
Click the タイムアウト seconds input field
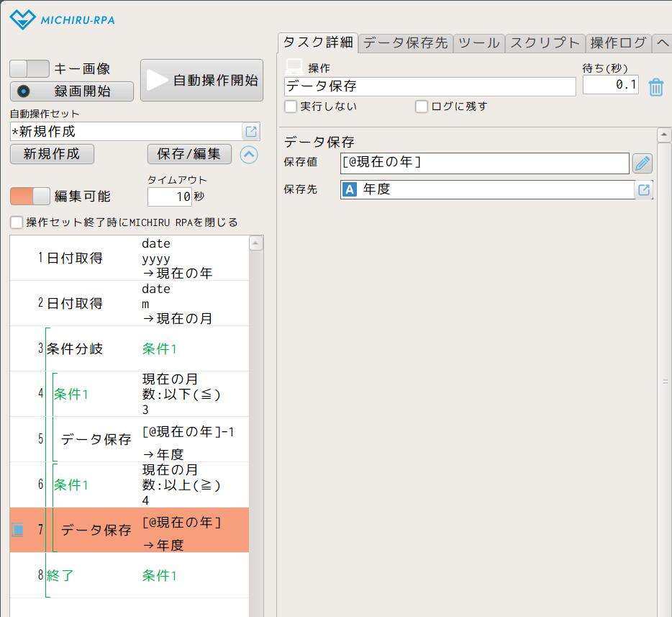pos(170,196)
